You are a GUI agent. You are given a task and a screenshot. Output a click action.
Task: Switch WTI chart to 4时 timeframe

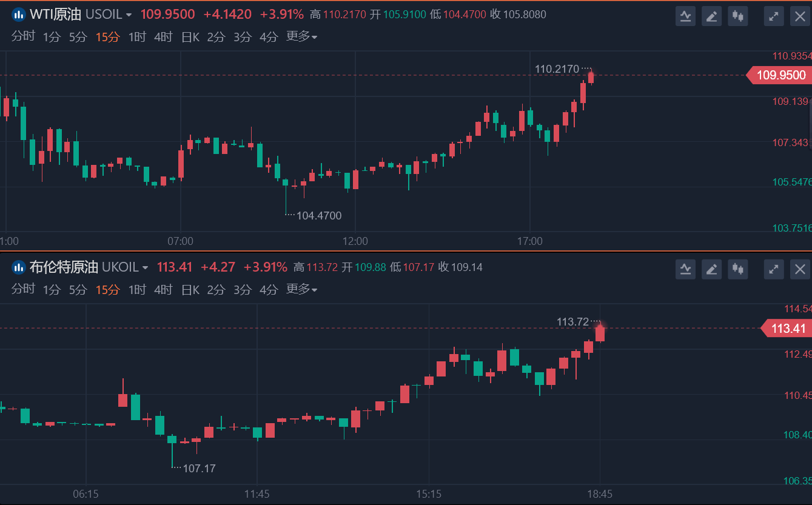pyautogui.click(x=163, y=37)
